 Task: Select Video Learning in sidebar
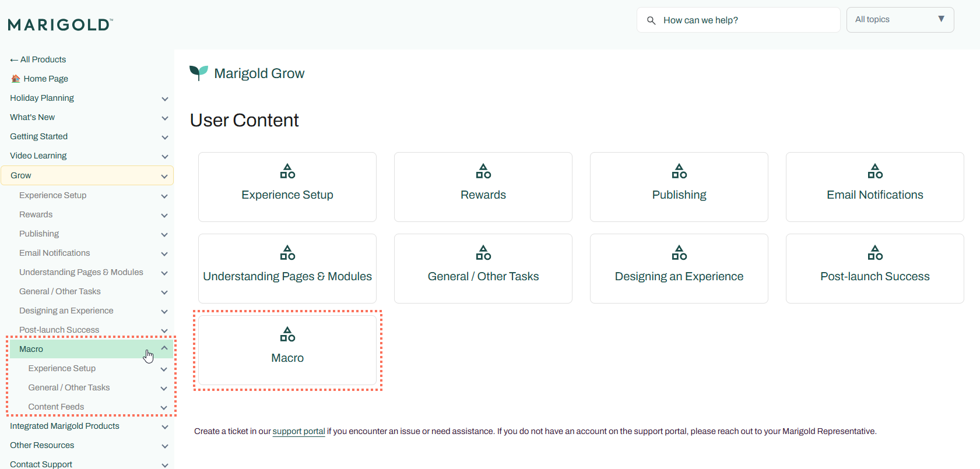click(38, 156)
